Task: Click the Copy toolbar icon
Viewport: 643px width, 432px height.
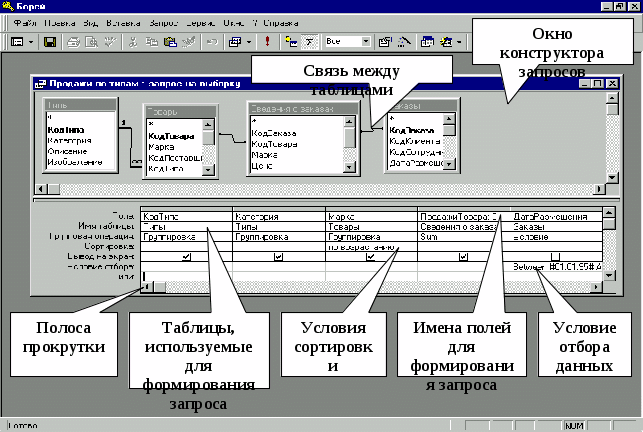Action: coord(152,42)
